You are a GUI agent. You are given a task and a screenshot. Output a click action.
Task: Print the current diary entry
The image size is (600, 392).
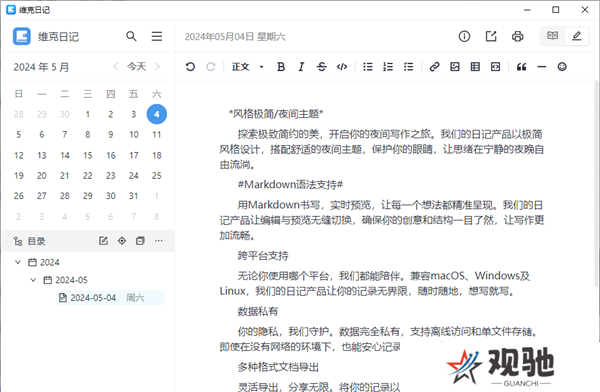click(x=517, y=36)
